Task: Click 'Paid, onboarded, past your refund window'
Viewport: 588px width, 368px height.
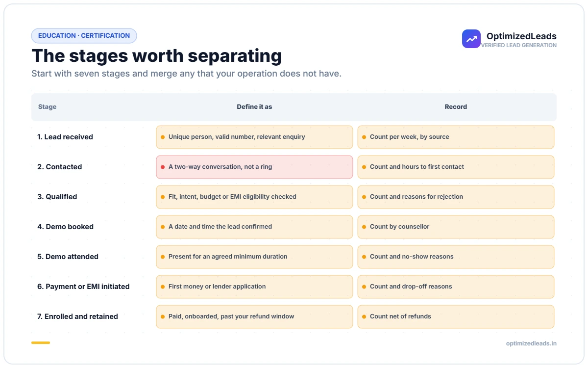Action: click(254, 316)
